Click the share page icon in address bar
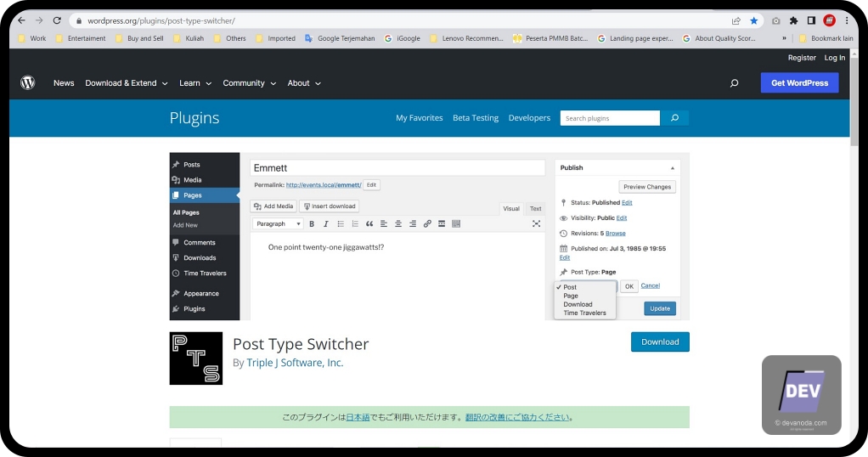The image size is (868, 457). (736, 20)
